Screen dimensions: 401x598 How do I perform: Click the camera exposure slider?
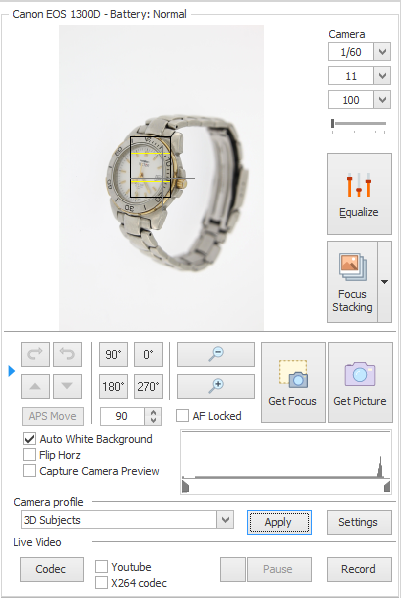click(359, 124)
